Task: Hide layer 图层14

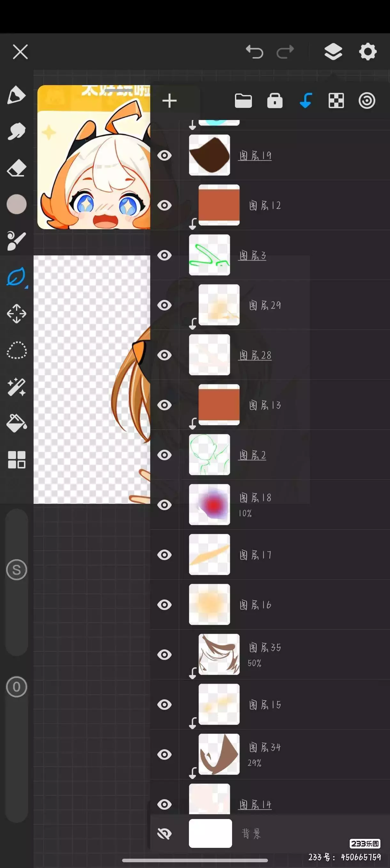Action: [165, 804]
